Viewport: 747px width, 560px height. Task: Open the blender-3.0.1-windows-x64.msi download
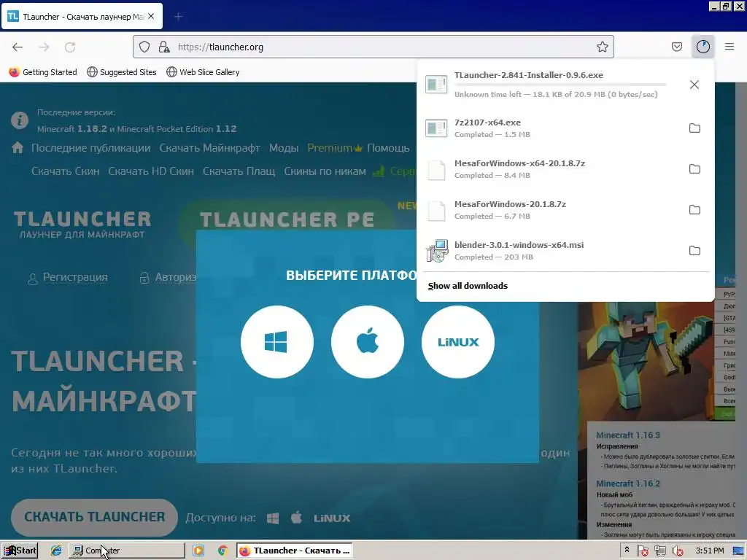coord(553,251)
